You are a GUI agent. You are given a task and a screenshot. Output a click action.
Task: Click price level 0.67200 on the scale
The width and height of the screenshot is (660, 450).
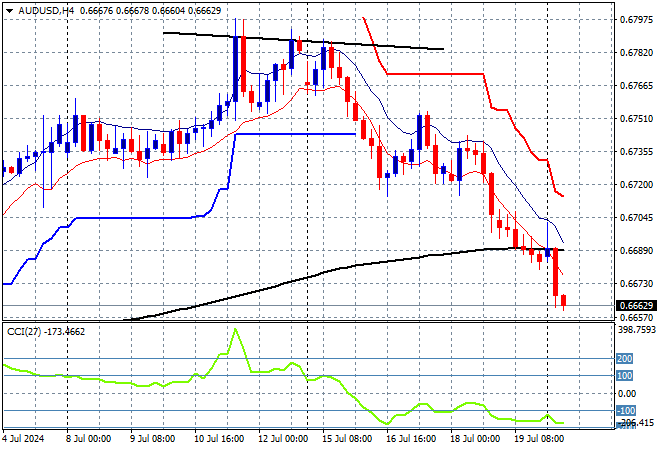pyautogui.click(x=636, y=185)
